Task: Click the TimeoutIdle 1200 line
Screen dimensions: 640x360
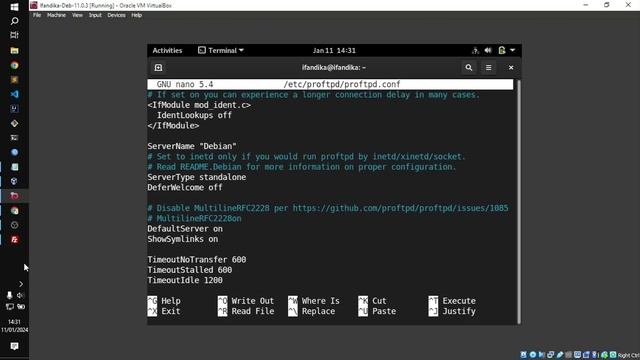Action: pos(185,280)
